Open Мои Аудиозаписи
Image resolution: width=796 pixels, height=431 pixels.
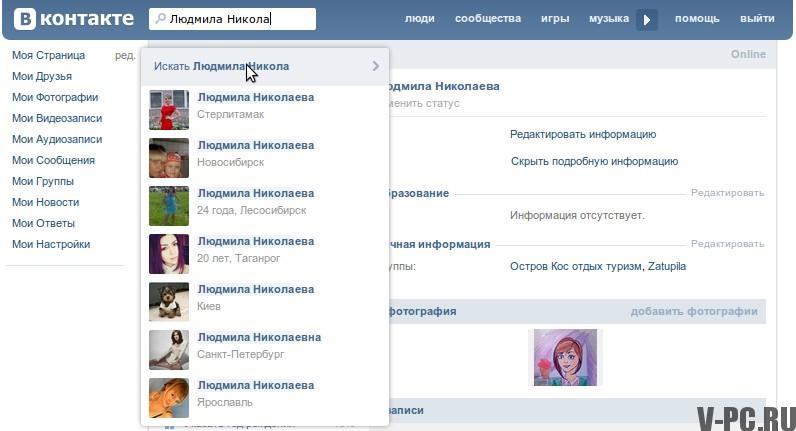[x=57, y=139]
